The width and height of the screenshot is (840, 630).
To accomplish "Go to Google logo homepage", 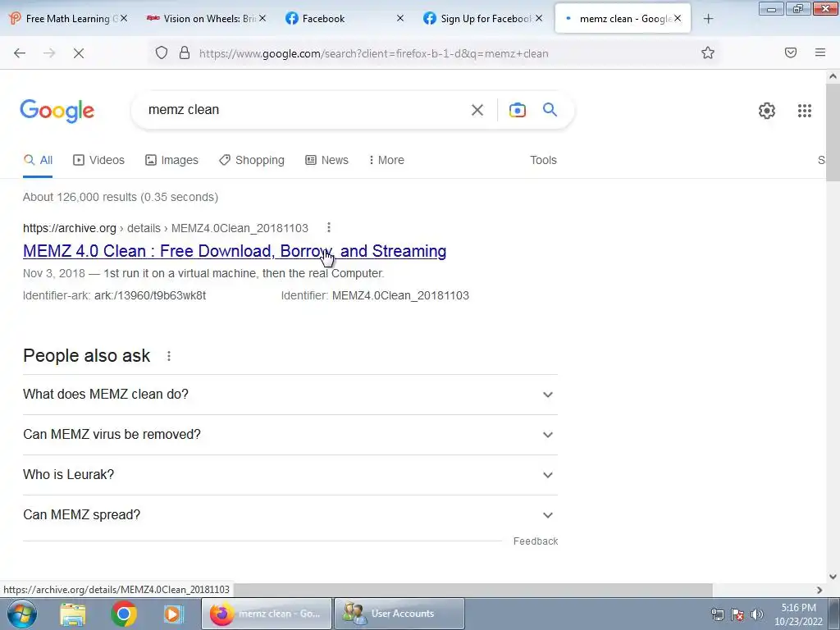I will point(57,111).
